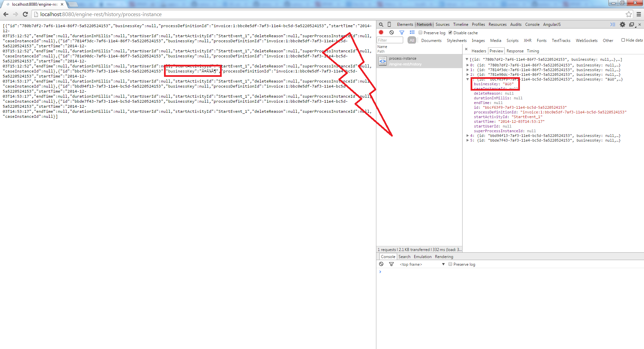The width and height of the screenshot is (644, 349).
Task: Expand JSON preview item 0
Action: coord(468,65)
